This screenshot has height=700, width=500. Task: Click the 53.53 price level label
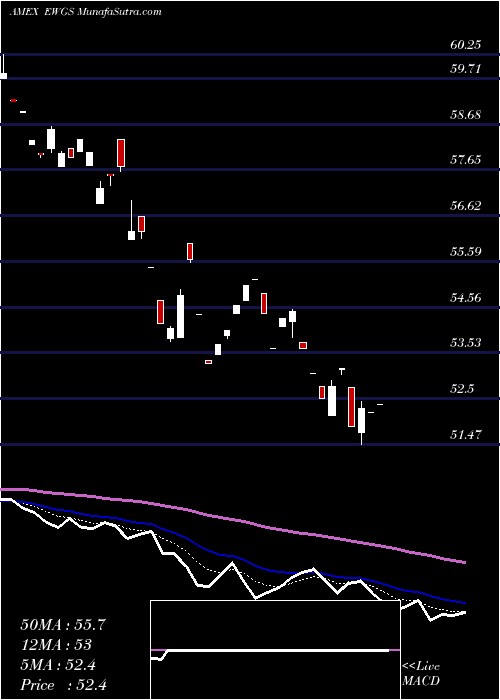click(x=466, y=343)
